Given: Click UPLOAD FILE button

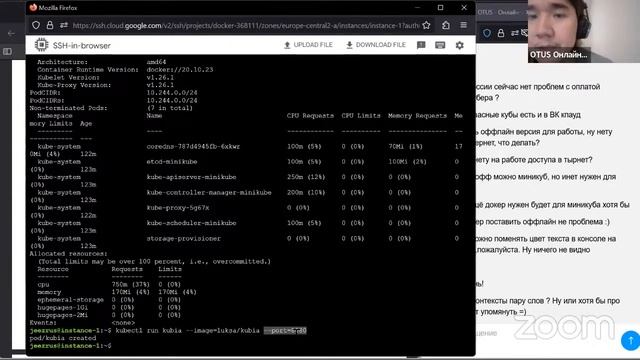Looking at the screenshot, I should [x=308, y=45].
